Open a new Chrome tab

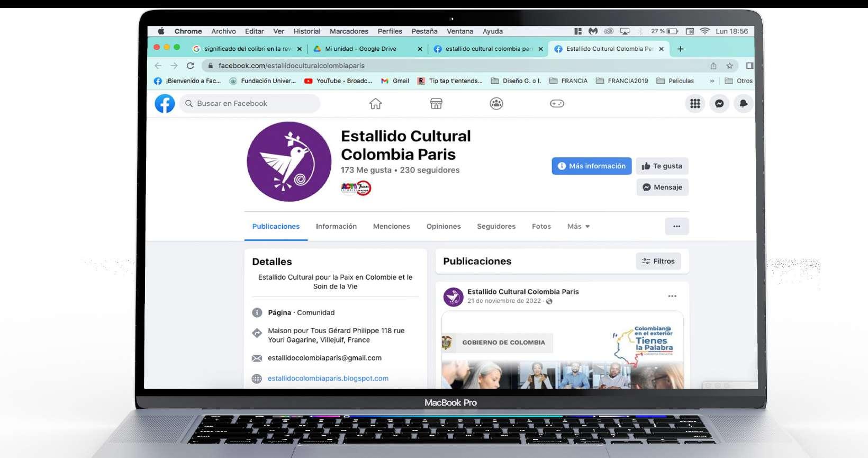681,49
